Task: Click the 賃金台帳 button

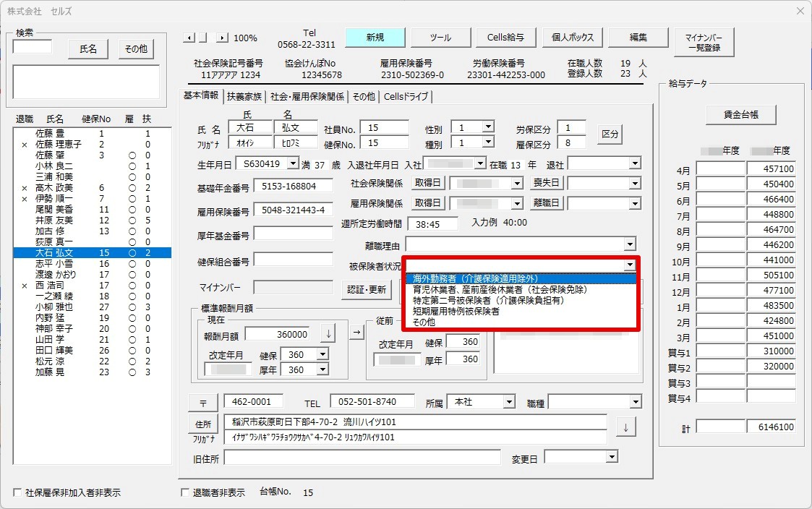Action: coord(741,114)
